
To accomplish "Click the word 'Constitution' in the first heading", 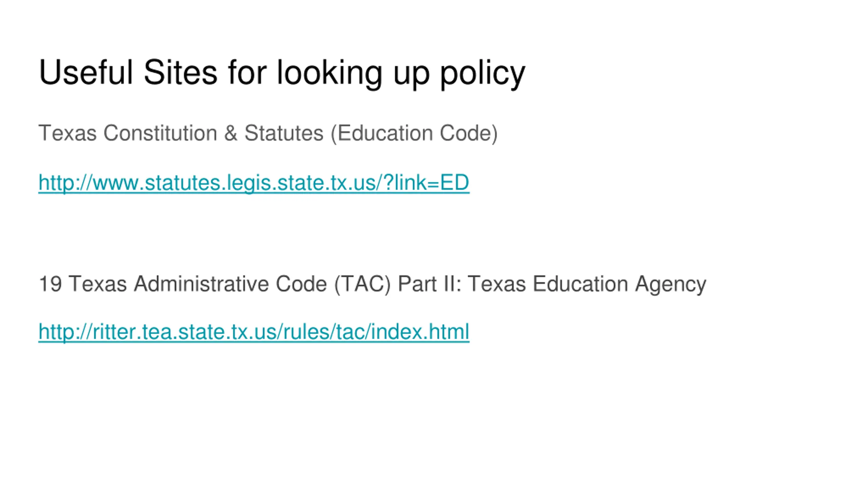I will coord(160,133).
